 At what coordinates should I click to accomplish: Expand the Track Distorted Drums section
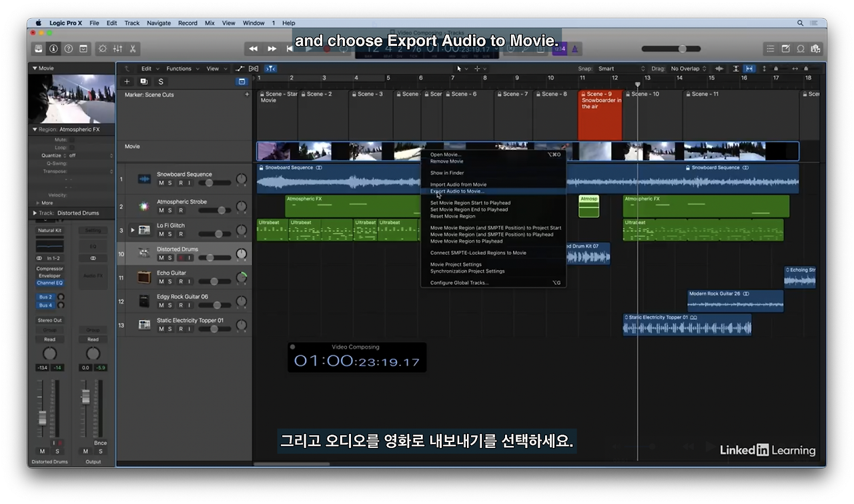coord(35,213)
